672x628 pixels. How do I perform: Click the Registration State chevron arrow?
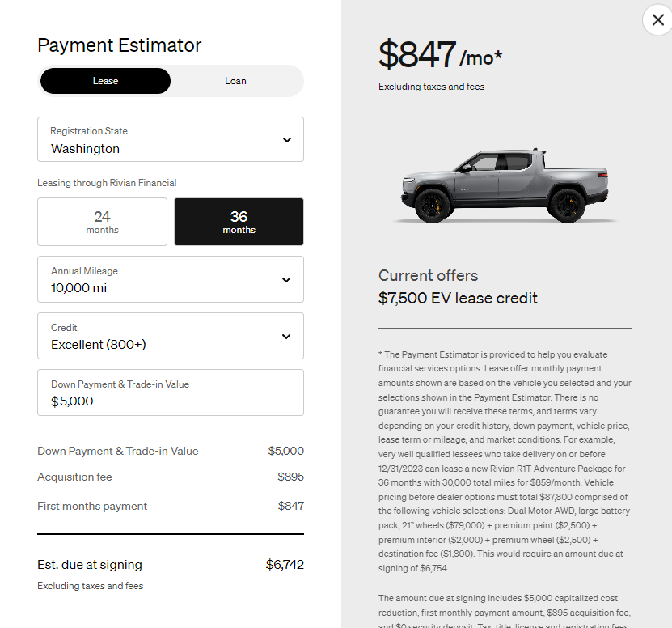[x=286, y=140]
